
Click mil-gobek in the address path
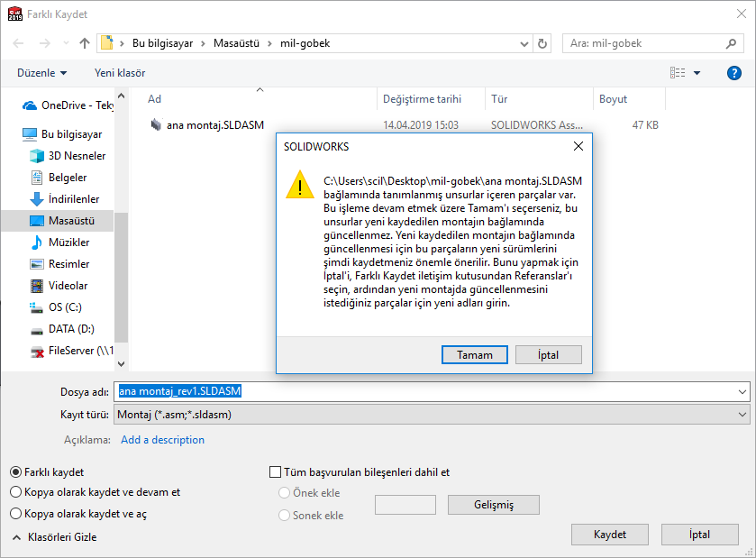click(x=305, y=43)
